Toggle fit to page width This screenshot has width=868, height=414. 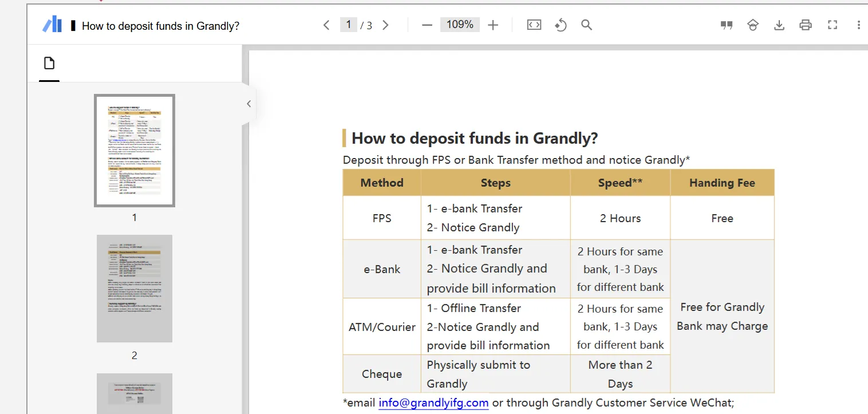pyautogui.click(x=534, y=25)
